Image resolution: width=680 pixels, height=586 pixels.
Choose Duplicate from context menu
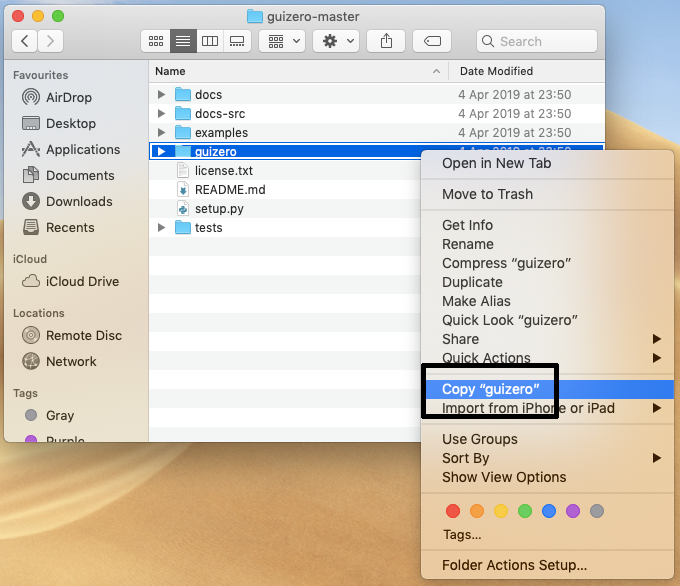[x=547, y=282]
